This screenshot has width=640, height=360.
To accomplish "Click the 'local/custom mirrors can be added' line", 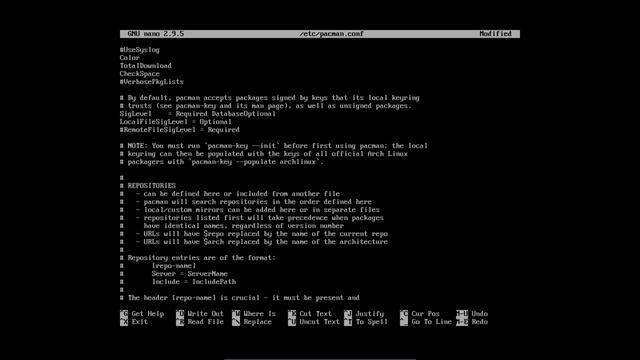I will point(250,210).
